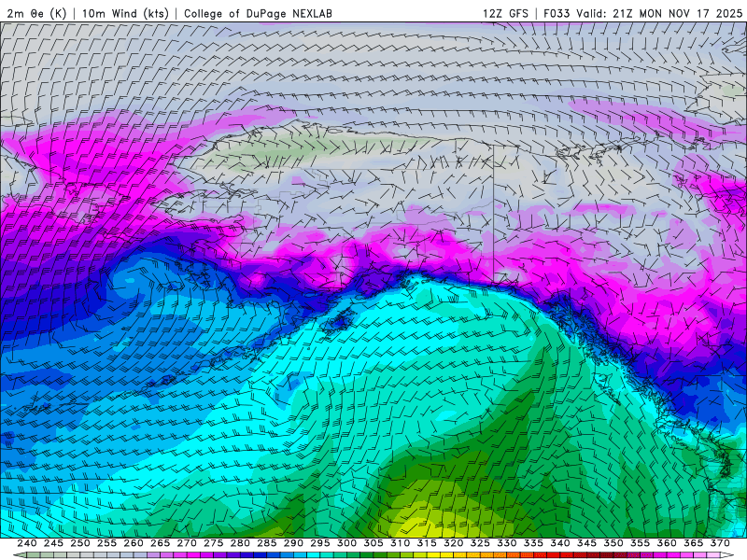Screen dimensions: 747x560
Task: Click the 350 value on the color scale
Action: [x=613, y=543]
